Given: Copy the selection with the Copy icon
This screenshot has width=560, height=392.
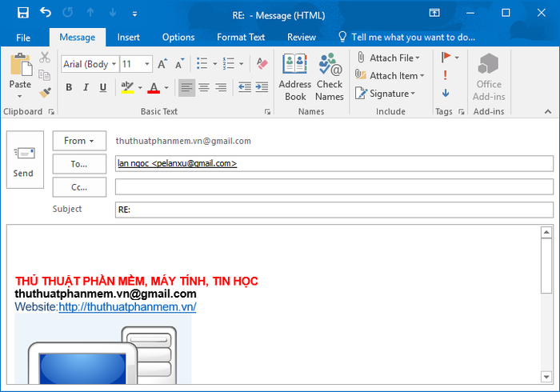Looking at the screenshot, I should coord(45,75).
